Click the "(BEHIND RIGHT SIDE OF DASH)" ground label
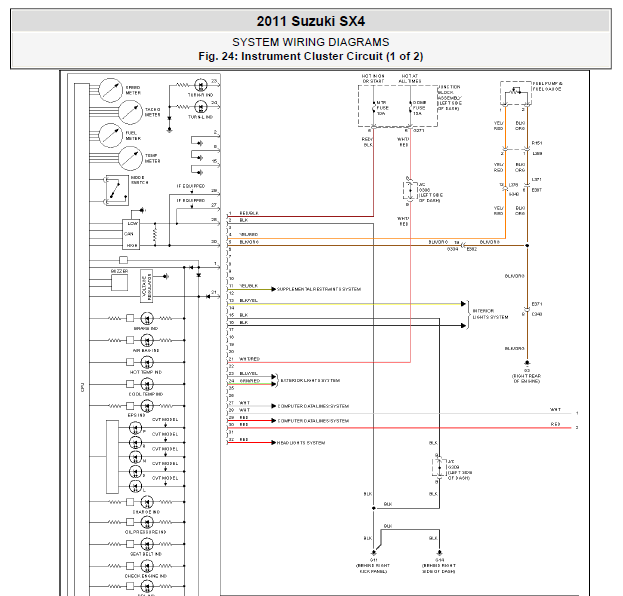The image size is (623, 596). tap(439, 568)
